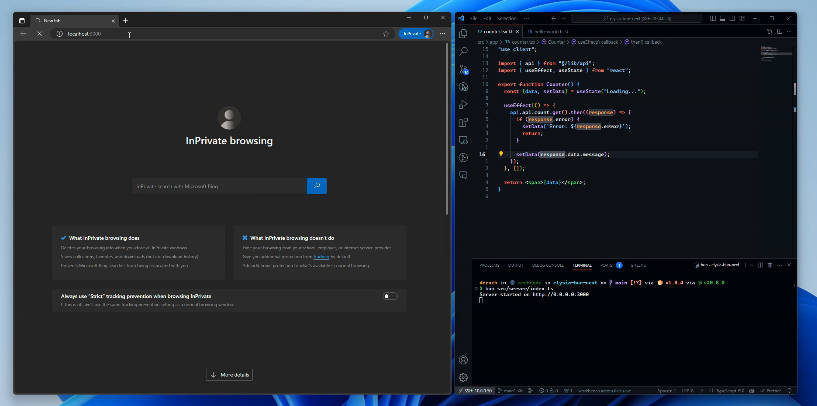The width and height of the screenshot is (817, 406).
Task: Open the Accounts menu in VS Code
Action: click(x=463, y=360)
